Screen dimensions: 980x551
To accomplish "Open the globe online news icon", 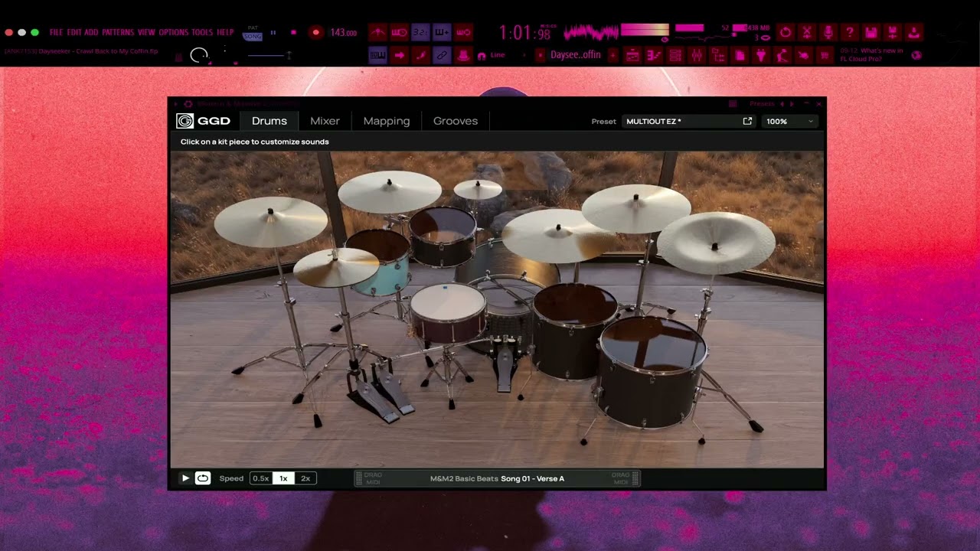I will click(x=916, y=55).
